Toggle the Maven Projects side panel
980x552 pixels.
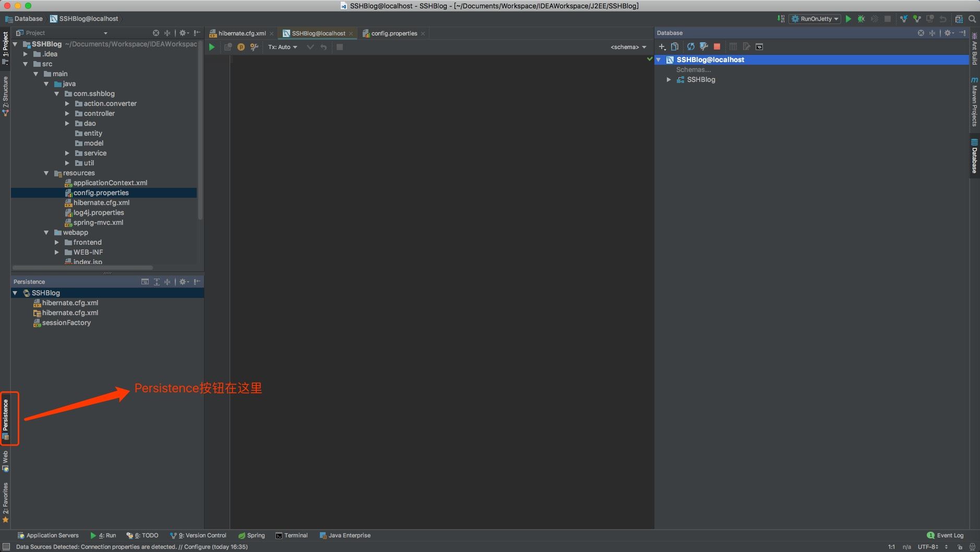click(974, 102)
